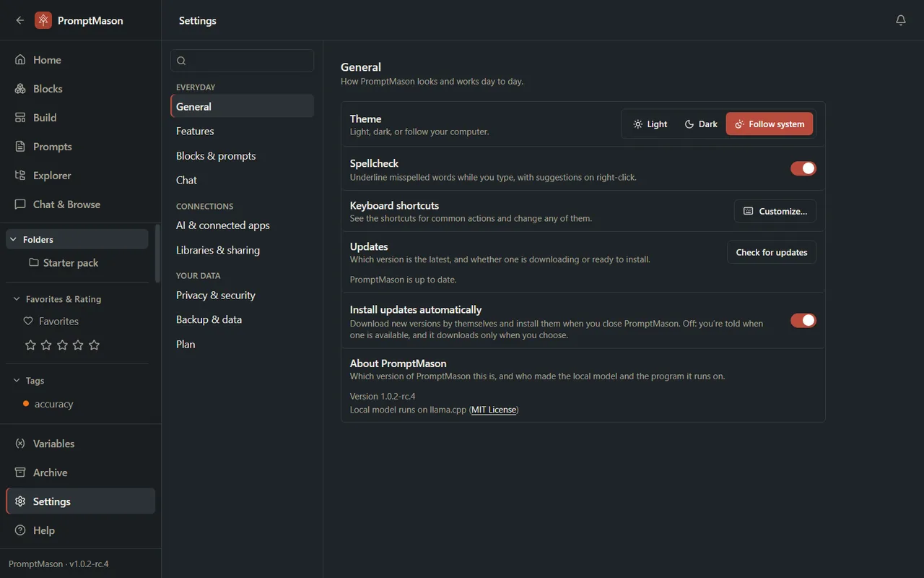
Task: Click the settings search field
Action: [x=242, y=61]
